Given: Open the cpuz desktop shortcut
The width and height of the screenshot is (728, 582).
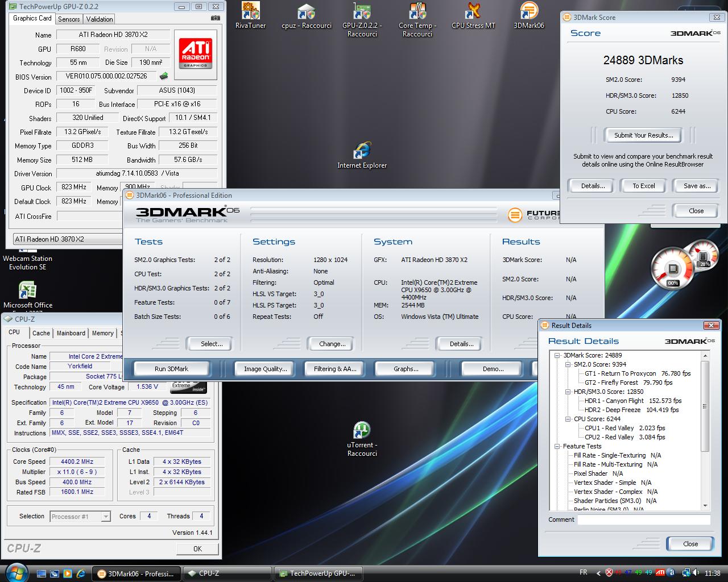Looking at the screenshot, I should pos(306,15).
